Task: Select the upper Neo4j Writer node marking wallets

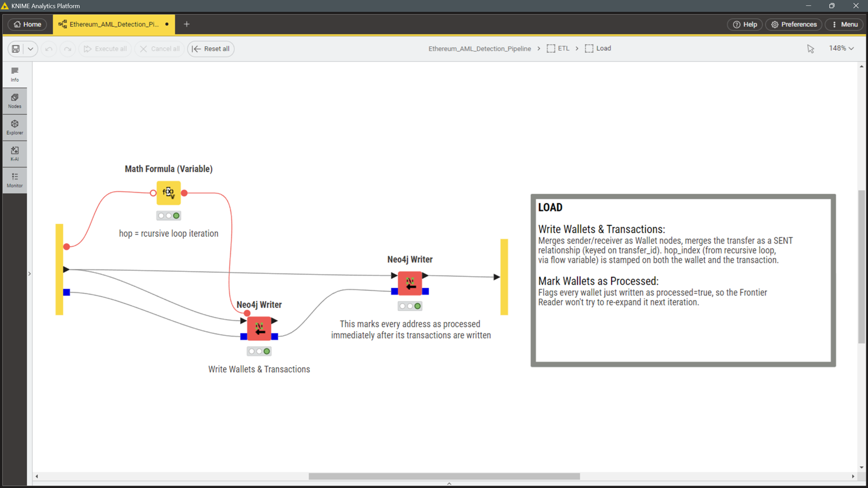Action: point(410,283)
